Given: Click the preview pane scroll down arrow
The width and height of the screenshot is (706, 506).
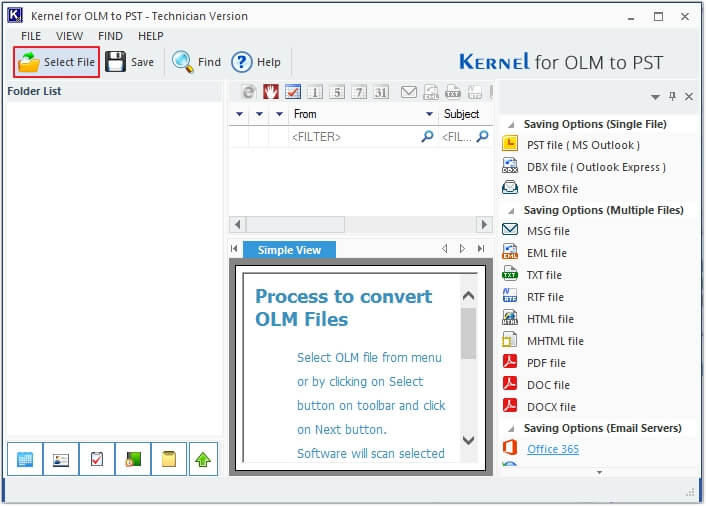Looking at the screenshot, I should (468, 440).
